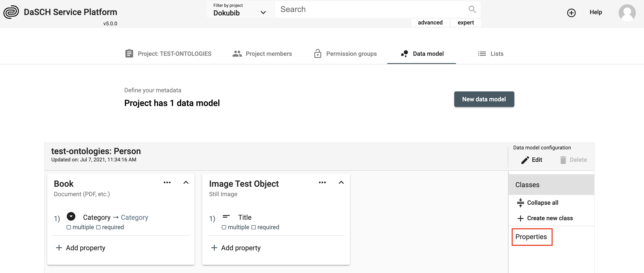The width and height of the screenshot is (644, 273).
Task: Click the Properties button in Classes panel
Action: (531, 237)
